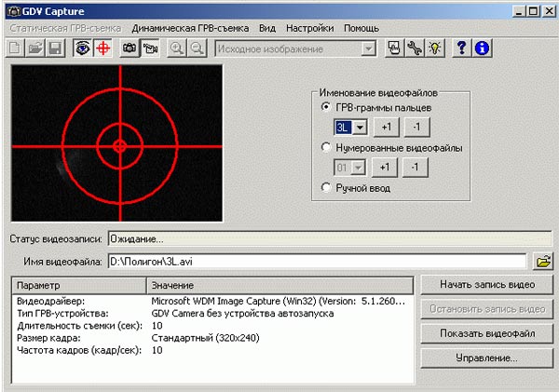Toggle the red crosshair target icon
Image resolution: width=559 pixels, height=392 pixels.
102,48
